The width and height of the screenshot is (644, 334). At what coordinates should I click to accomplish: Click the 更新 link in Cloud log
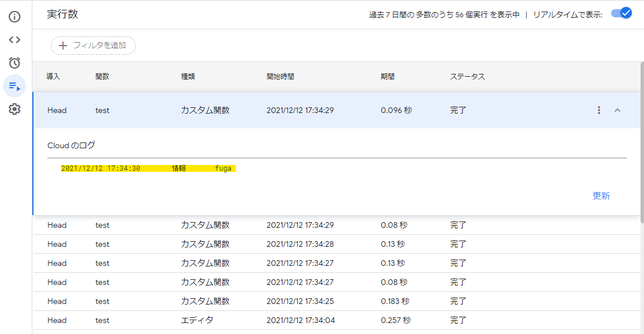[601, 196]
